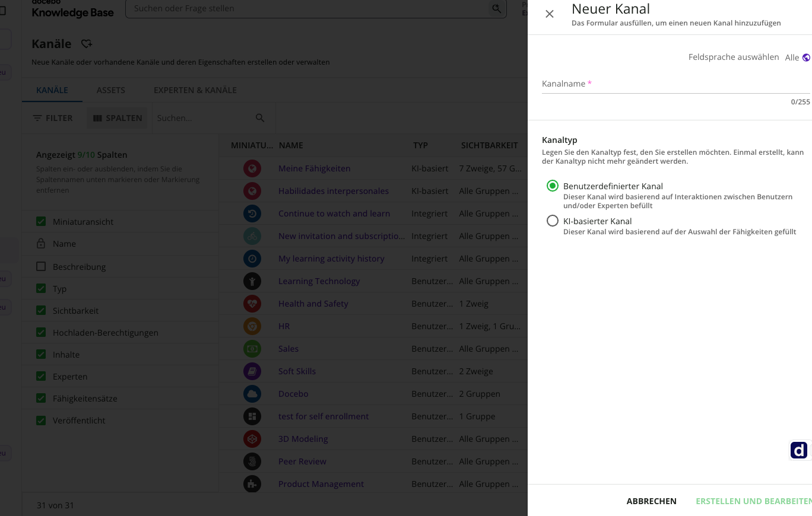Sort by the Typ column header
This screenshot has height=516, width=812.
[x=420, y=145]
